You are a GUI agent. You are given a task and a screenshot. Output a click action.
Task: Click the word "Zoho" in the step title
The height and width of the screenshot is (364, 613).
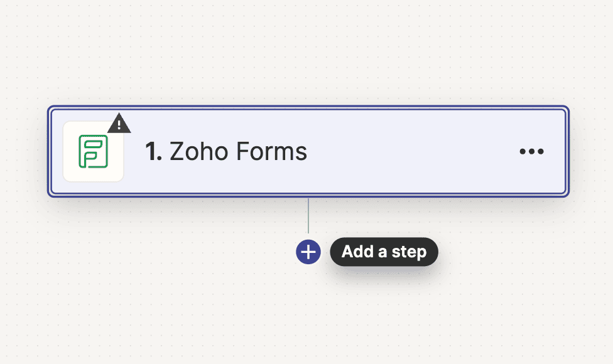pyautogui.click(x=200, y=151)
